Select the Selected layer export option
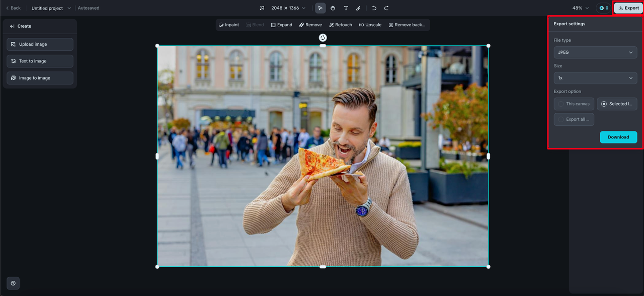 pyautogui.click(x=617, y=104)
